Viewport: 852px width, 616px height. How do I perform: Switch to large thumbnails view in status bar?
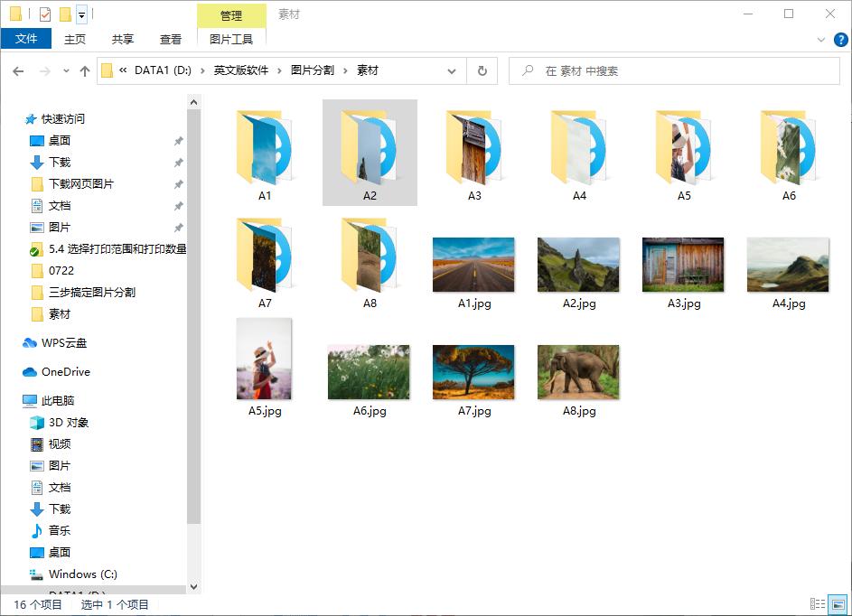click(x=839, y=602)
